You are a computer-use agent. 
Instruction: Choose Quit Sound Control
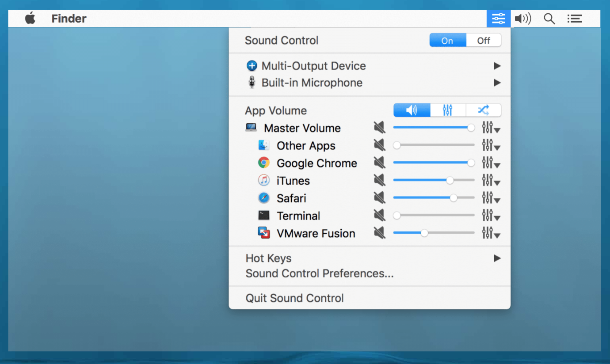[x=295, y=298]
